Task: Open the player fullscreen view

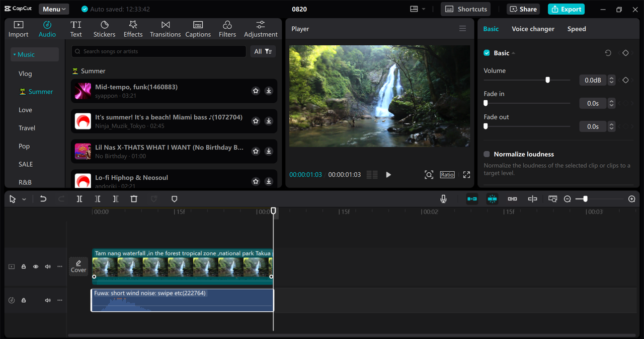Action: point(466,175)
